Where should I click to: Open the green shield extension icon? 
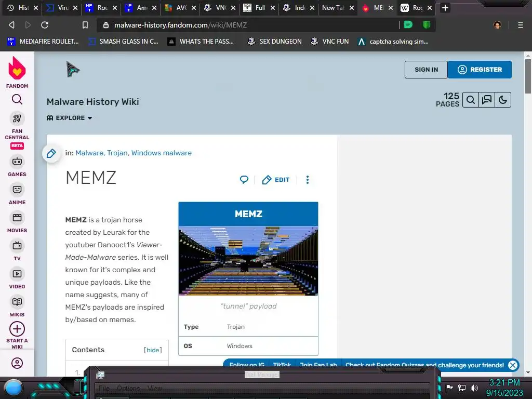tap(427, 25)
